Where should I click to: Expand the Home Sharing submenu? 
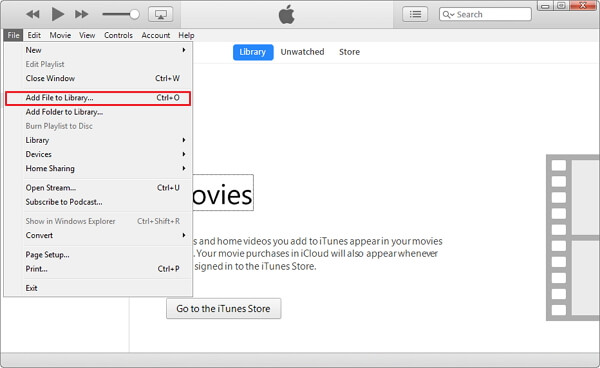pyautogui.click(x=98, y=169)
